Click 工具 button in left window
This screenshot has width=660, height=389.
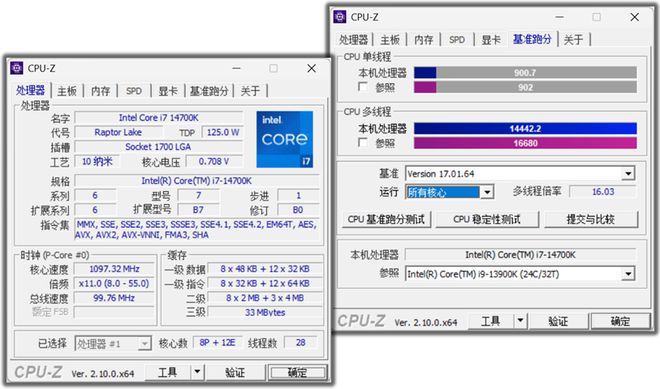[x=168, y=372]
